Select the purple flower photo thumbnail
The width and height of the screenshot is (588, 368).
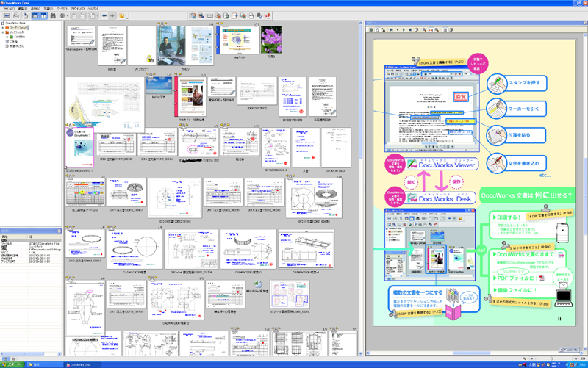coord(271,40)
